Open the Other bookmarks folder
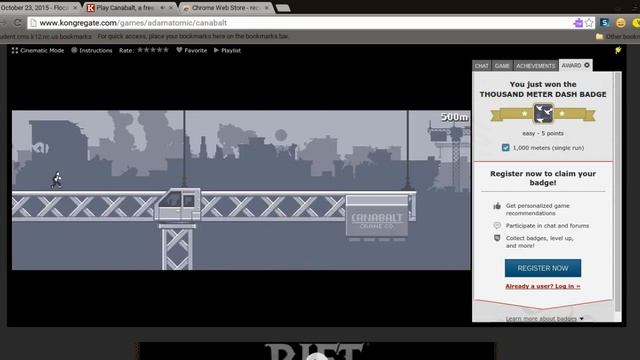Image resolution: width=640 pixels, height=360 pixels. pos(618,37)
